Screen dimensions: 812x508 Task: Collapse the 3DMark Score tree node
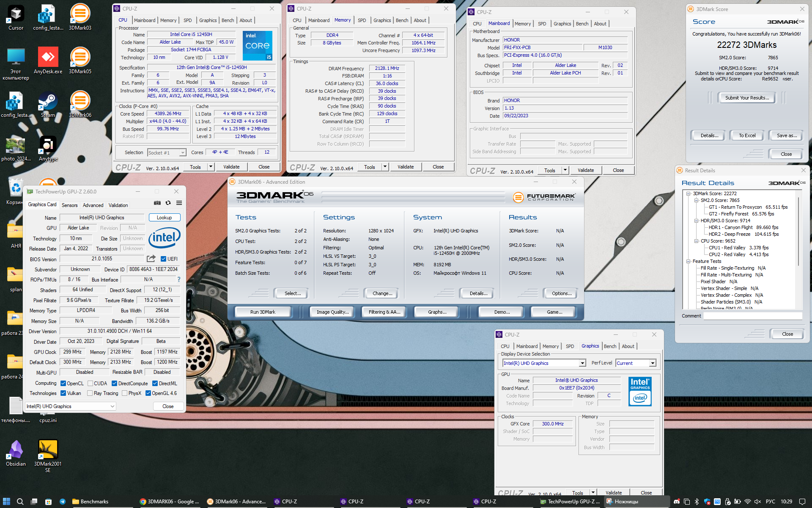coord(688,193)
